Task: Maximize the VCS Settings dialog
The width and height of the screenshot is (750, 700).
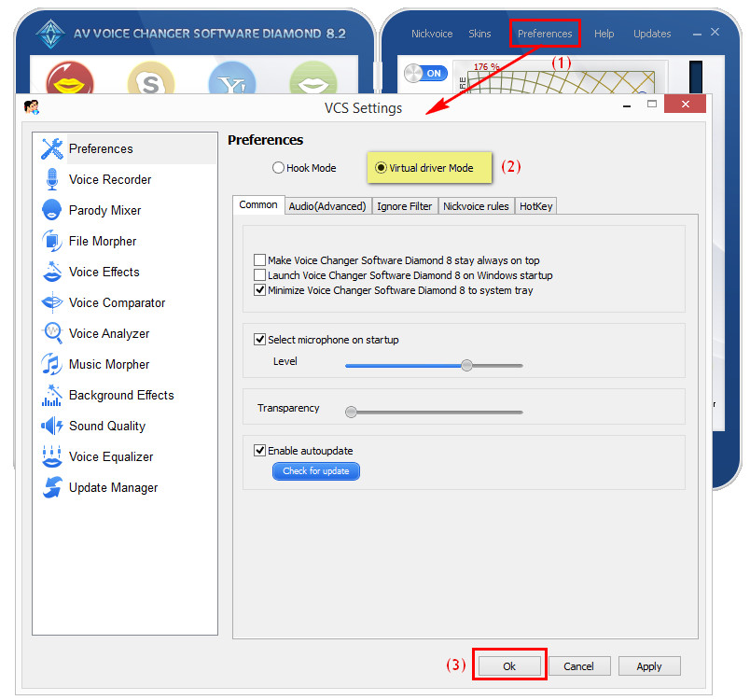Action: (651, 104)
